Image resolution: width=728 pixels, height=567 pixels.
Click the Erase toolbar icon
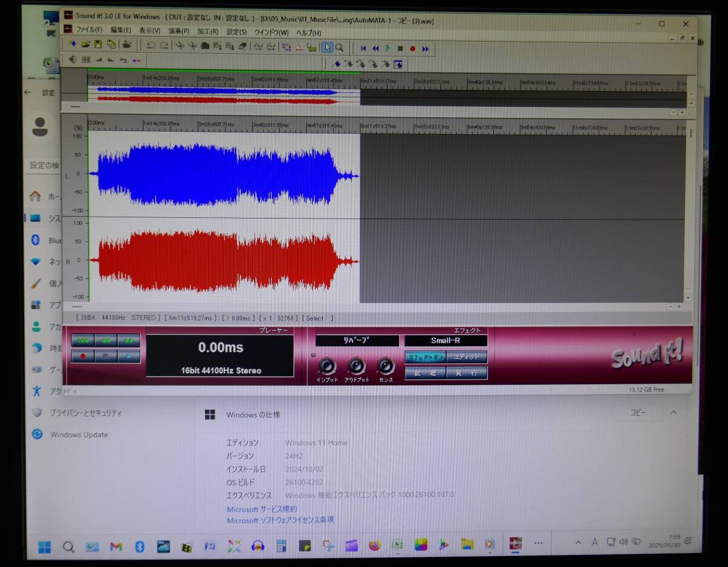tap(243, 46)
